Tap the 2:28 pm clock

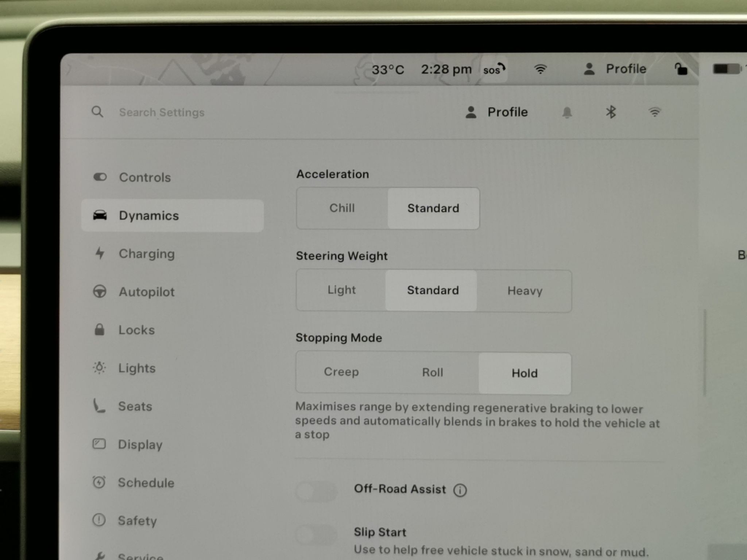click(446, 69)
